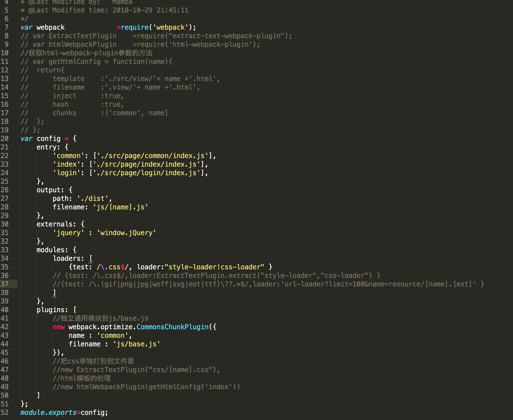
Task: Click the pink "new" keyword on line 42
Action: (x=59, y=327)
